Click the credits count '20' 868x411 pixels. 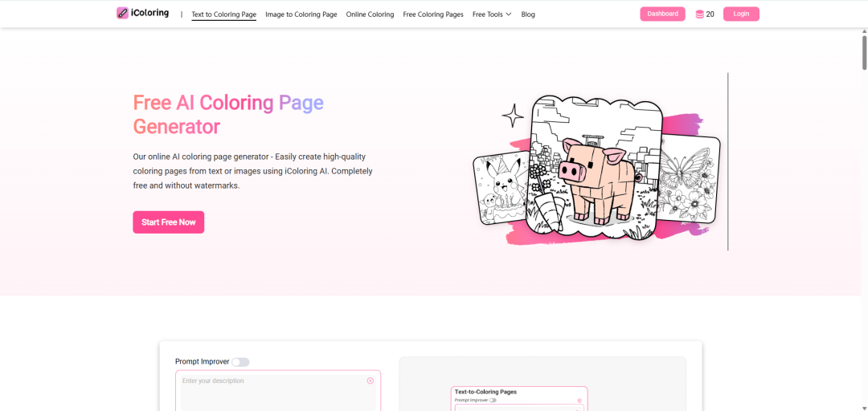(x=710, y=14)
